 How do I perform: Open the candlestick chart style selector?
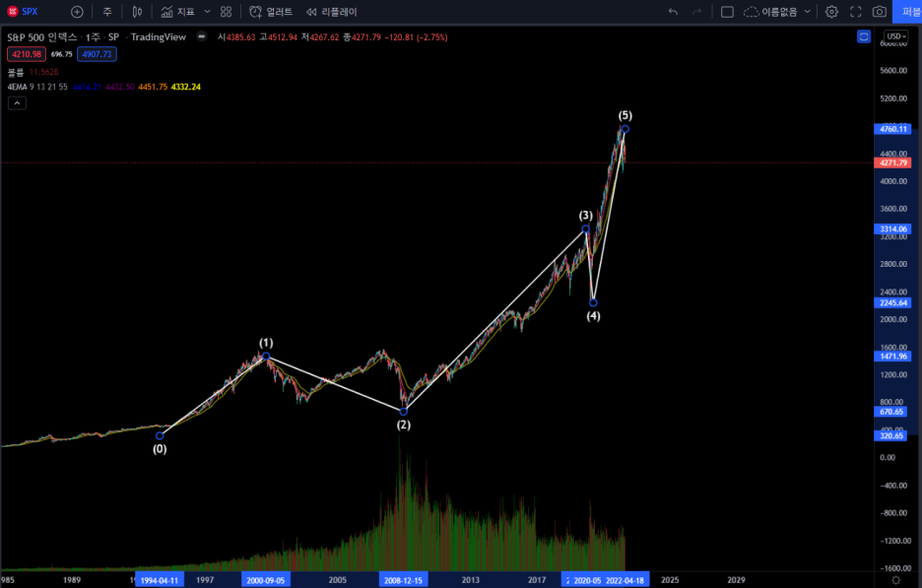coord(137,12)
